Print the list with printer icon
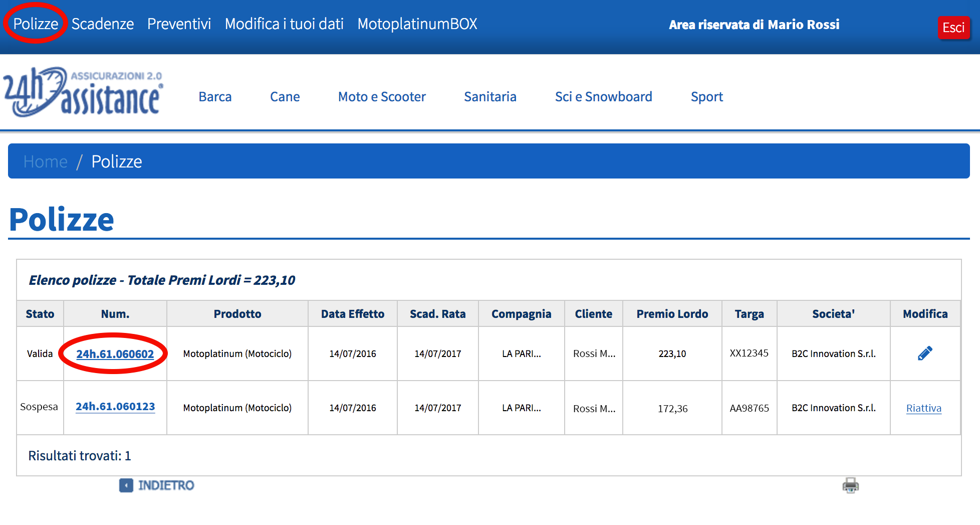980x525 pixels. coord(850,485)
